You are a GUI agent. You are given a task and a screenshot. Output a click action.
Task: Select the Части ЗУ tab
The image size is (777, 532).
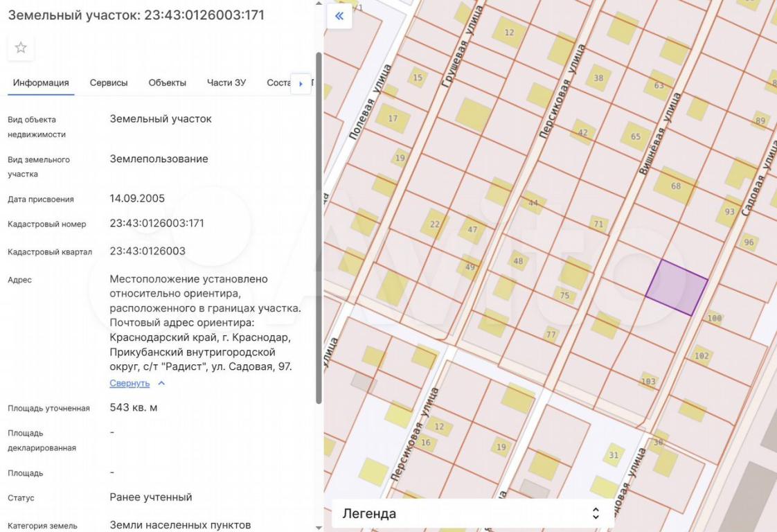click(226, 82)
